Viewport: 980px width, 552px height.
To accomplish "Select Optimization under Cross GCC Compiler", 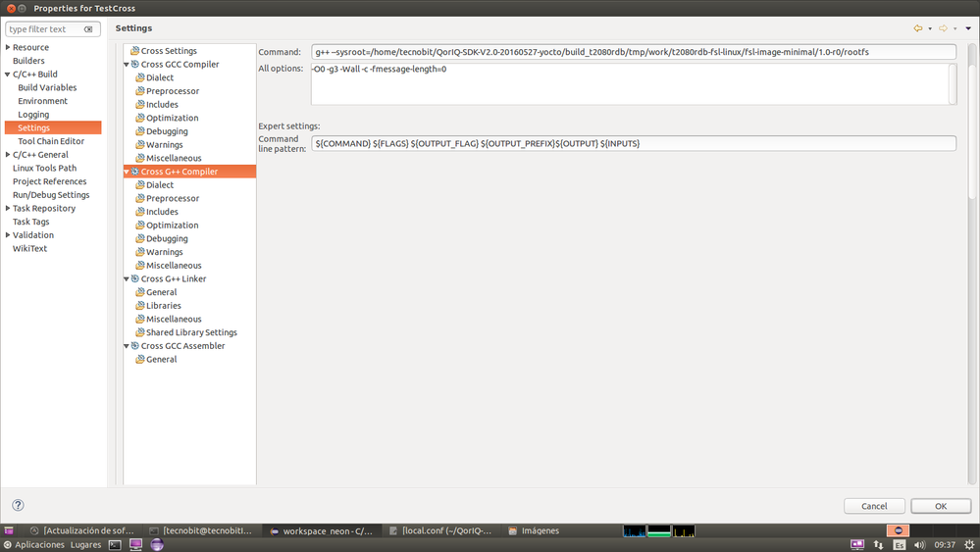I will (x=167, y=118).
